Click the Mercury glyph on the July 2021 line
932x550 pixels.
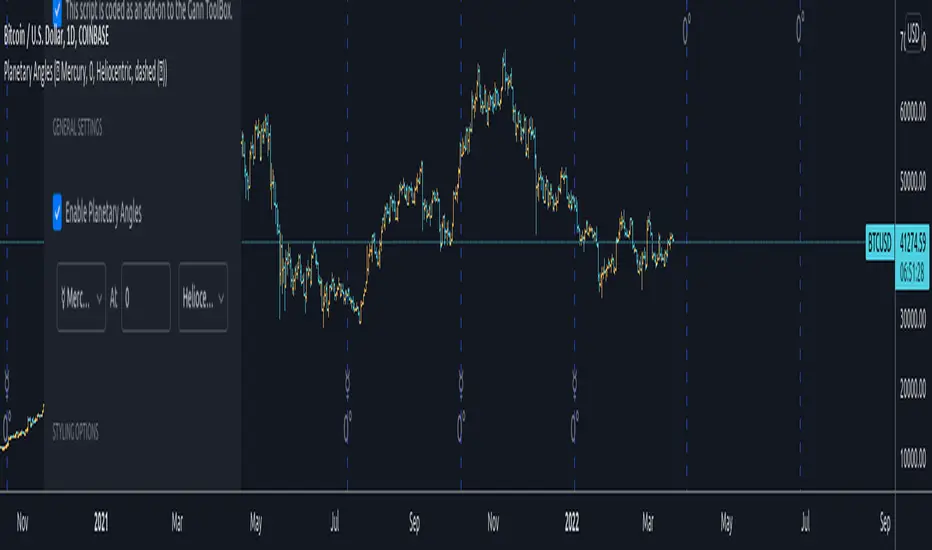(x=347, y=379)
